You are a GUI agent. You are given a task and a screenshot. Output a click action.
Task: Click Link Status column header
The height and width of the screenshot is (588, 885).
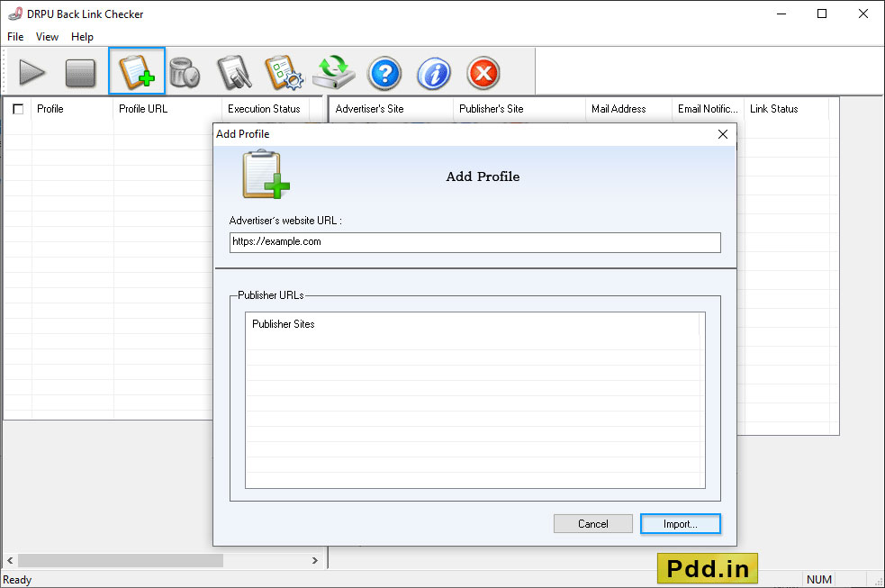[786, 109]
